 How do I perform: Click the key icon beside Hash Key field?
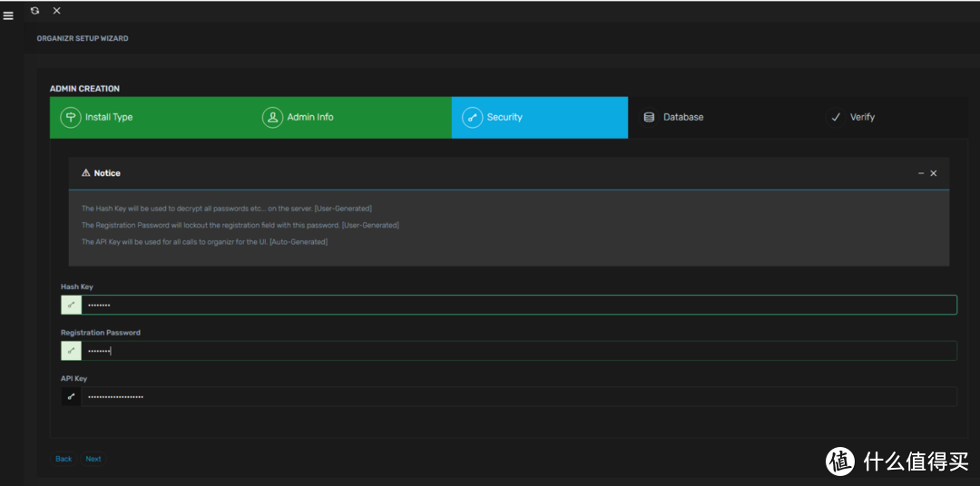click(x=71, y=305)
